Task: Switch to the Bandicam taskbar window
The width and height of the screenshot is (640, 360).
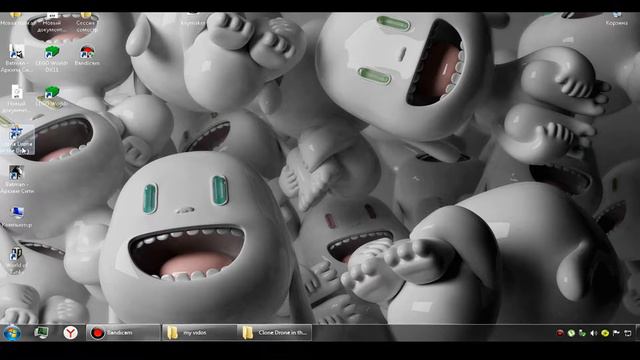Action: (x=123, y=333)
